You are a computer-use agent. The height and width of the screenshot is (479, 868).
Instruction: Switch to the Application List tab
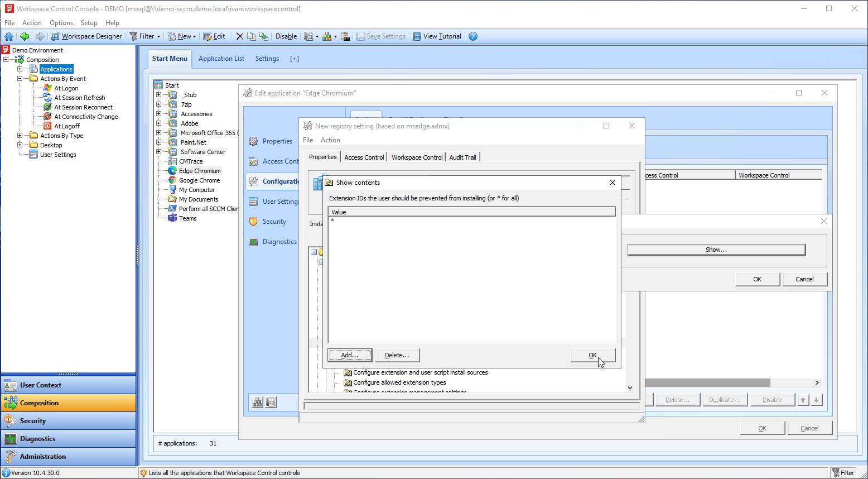[x=221, y=59]
